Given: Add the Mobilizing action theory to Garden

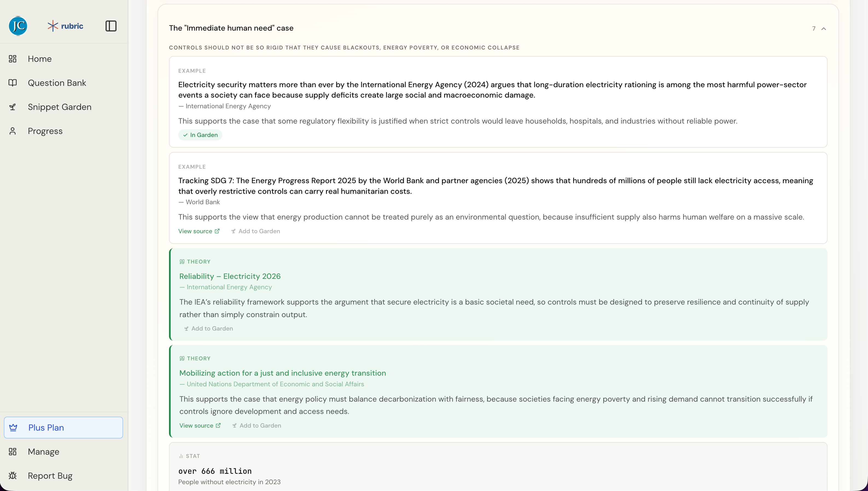Looking at the screenshot, I should point(257,426).
